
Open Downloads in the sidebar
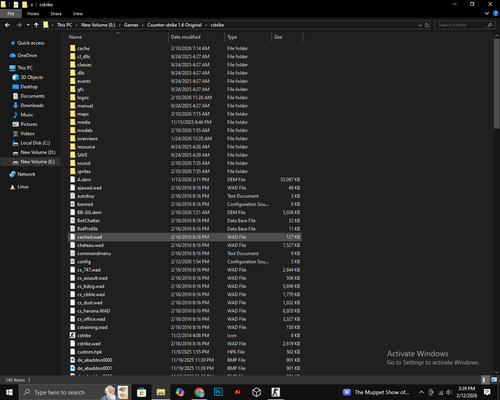click(x=32, y=105)
